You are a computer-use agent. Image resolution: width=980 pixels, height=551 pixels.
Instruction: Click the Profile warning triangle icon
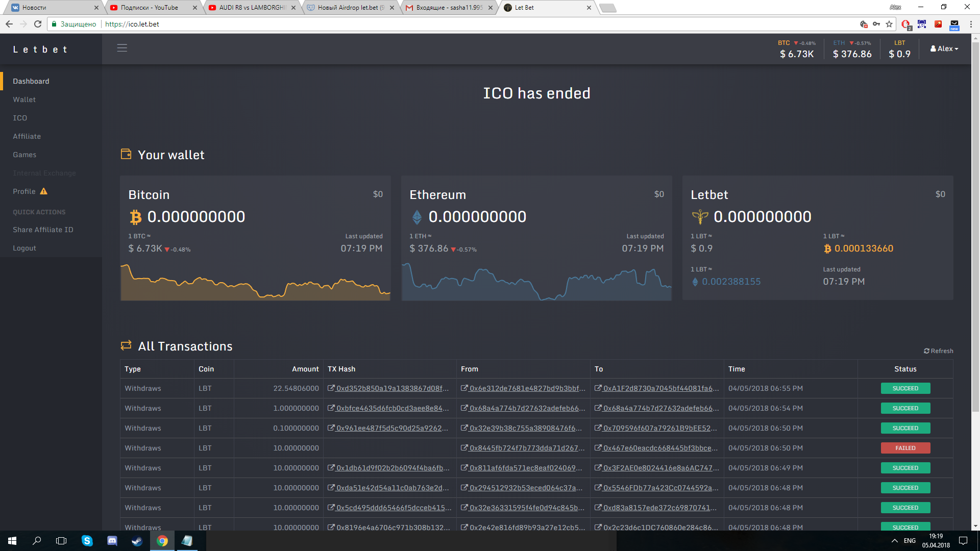pyautogui.click(x=44, y=191)
